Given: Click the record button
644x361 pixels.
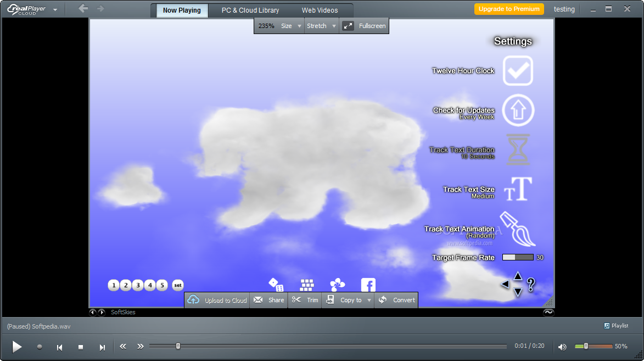Looking at the screenshot, I should (x=40, y=347).
